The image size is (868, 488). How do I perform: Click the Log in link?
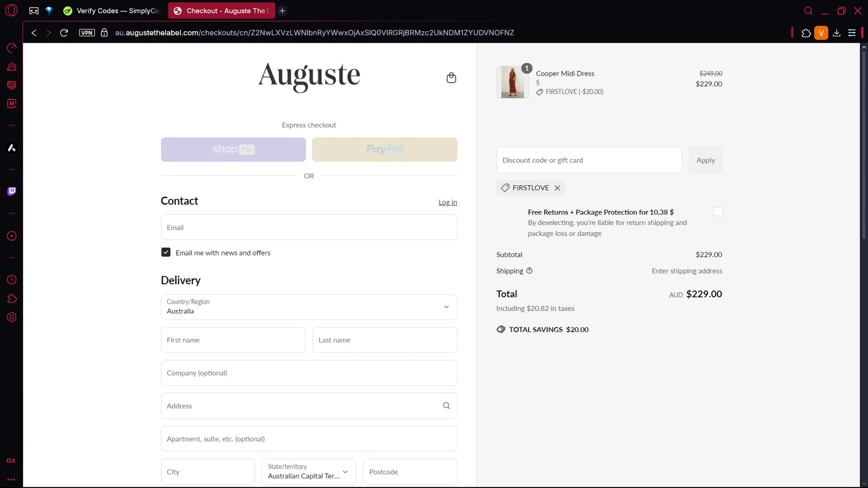pyautogui.click(x=448, y=202)
